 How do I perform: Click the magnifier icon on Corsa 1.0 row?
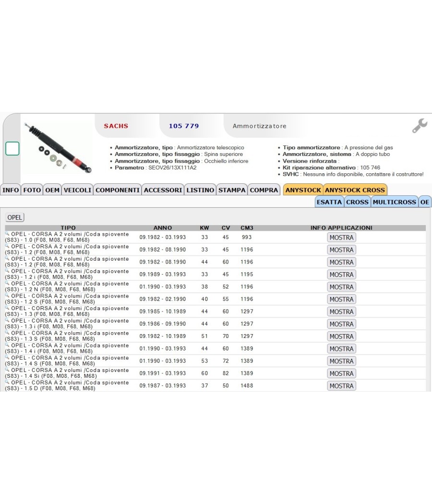click(x=7, y=234)
